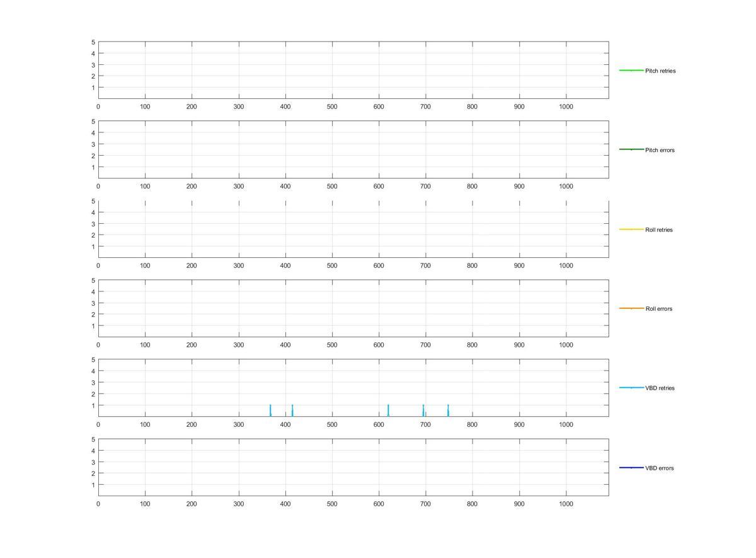Click the VBD retries legend label
Screen dimensions: 756x558
click(660, 388)
